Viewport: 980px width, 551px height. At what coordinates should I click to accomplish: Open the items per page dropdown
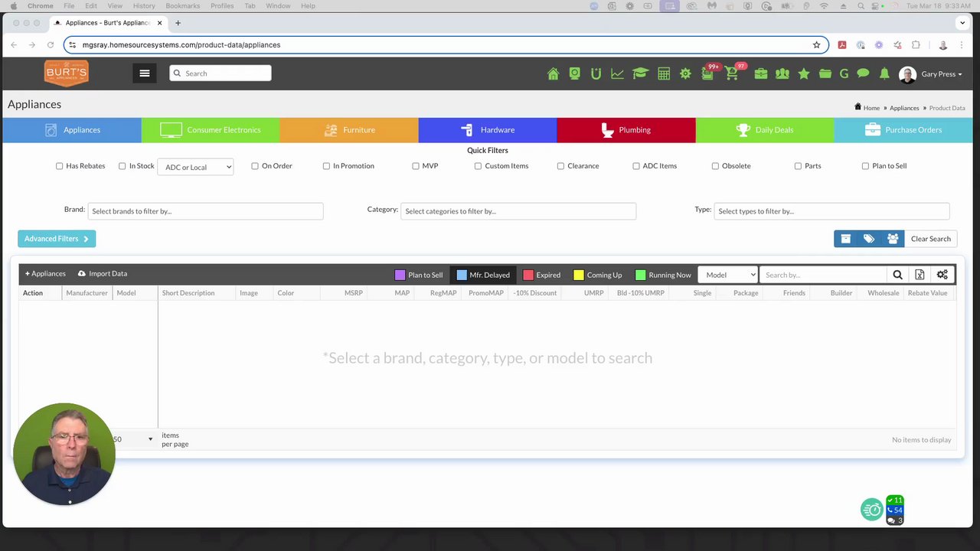(x=133, y=439)
